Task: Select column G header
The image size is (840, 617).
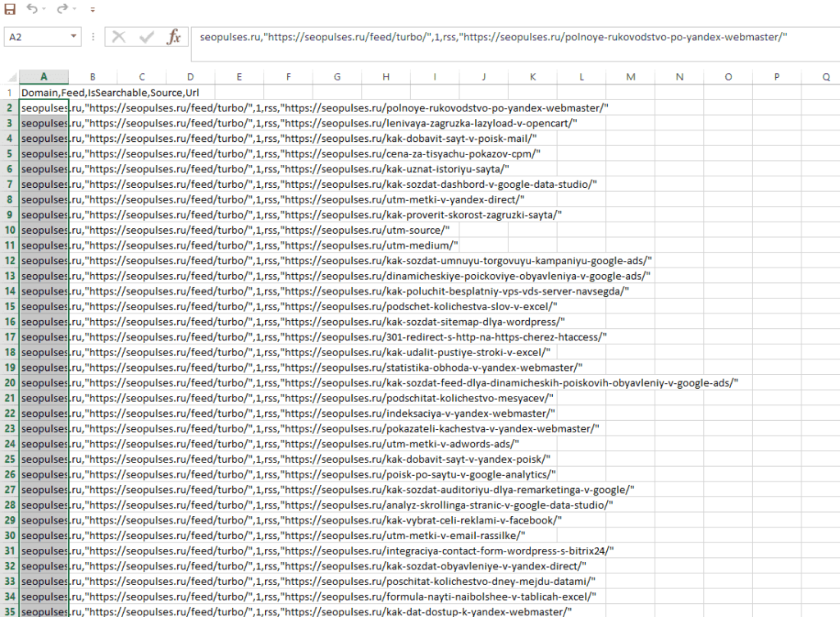Action: (337, 77)
